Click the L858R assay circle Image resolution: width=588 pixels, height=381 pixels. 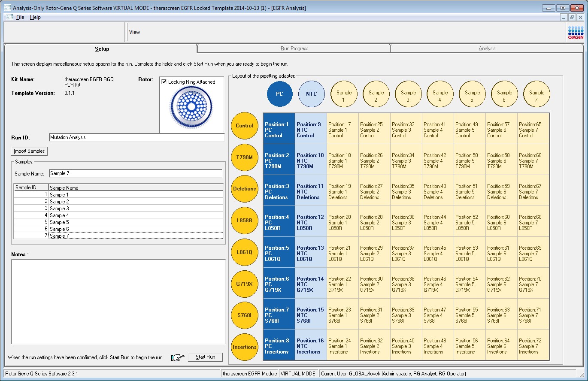pos(244,221)
